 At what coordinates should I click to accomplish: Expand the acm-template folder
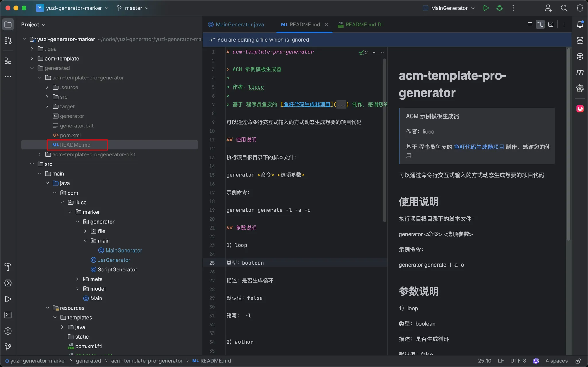[32, 59]
